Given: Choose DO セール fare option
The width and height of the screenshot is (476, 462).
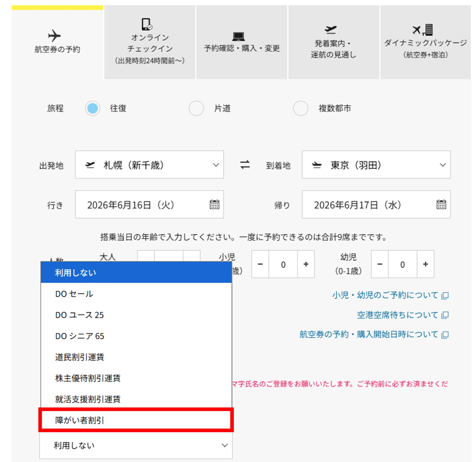Looking at the screenshot, I should [136, 294].
